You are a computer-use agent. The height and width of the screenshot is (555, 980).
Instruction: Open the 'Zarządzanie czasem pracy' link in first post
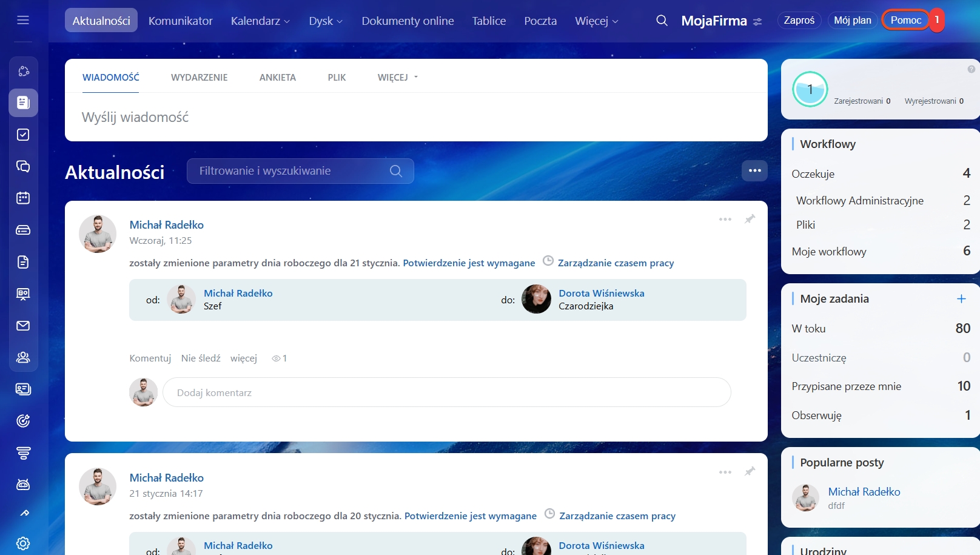click(x=616, y=263)
